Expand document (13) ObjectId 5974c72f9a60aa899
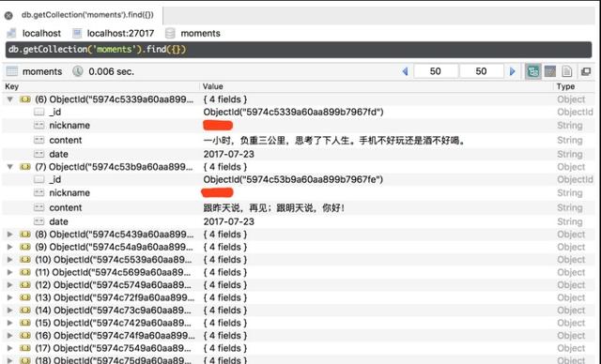601x364 pixels. point(10,297)
